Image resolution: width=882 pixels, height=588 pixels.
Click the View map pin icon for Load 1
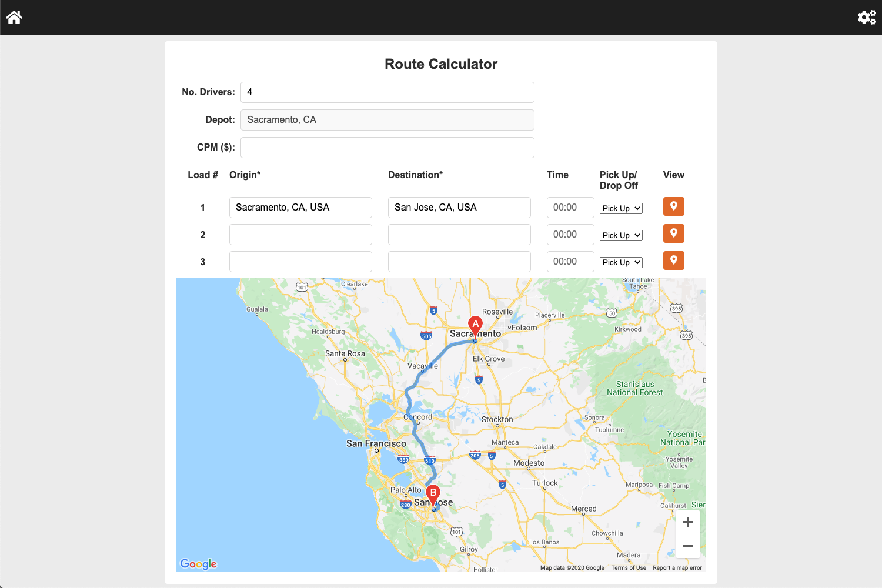[673, 206]
